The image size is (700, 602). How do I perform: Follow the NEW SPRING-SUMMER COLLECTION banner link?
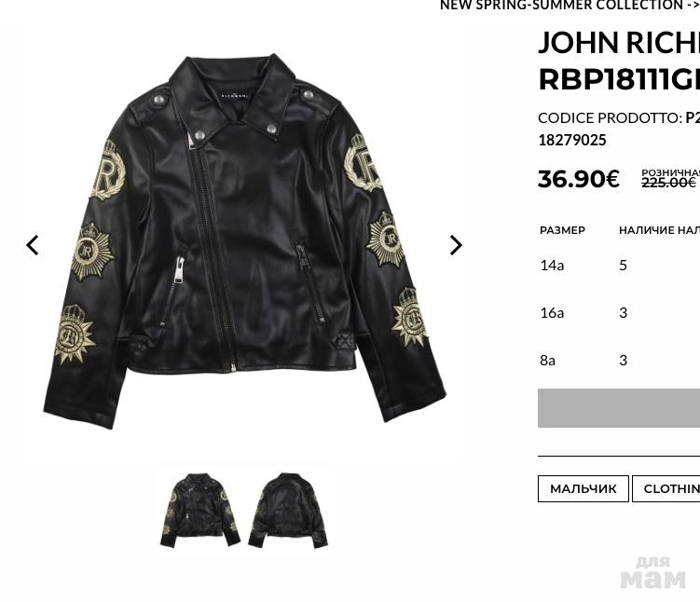pos(570,5)
